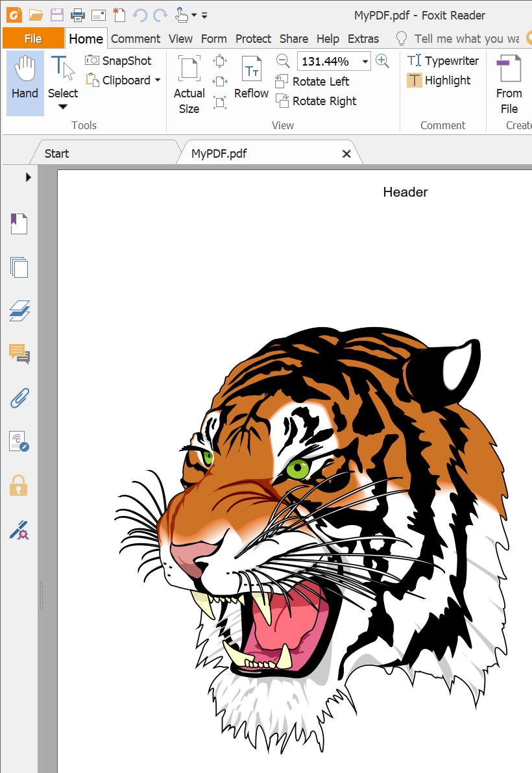Open the Attachments paperclip panel
Viewport: 532px width, 773px height.
pos(19,398)
